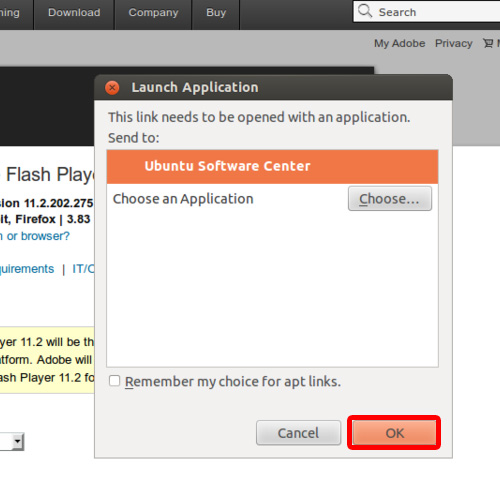Viewport: 500px width, 500px height.
Task: Open the Company menu
Action: pos(153,13)
